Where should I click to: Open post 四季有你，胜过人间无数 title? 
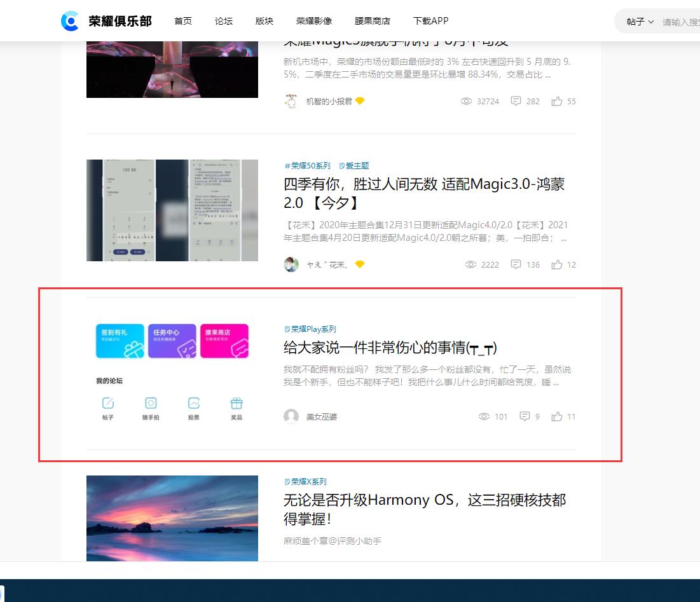point(424,193)
